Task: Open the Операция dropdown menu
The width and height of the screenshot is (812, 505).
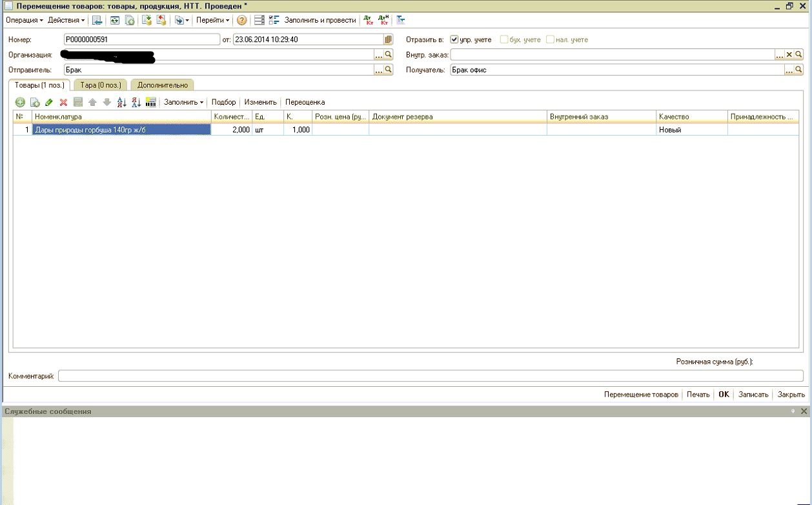Action: [x=25, y=20]
